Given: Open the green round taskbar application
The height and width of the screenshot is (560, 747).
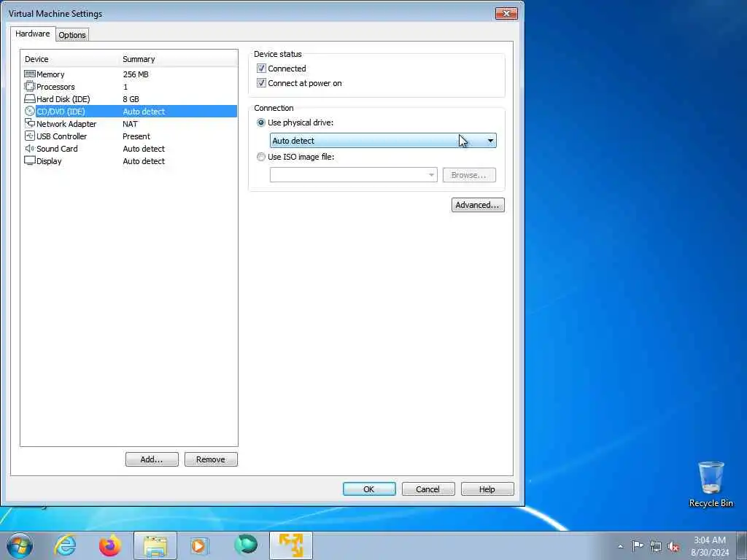Looking at the screenshot, I should (246, 545).
